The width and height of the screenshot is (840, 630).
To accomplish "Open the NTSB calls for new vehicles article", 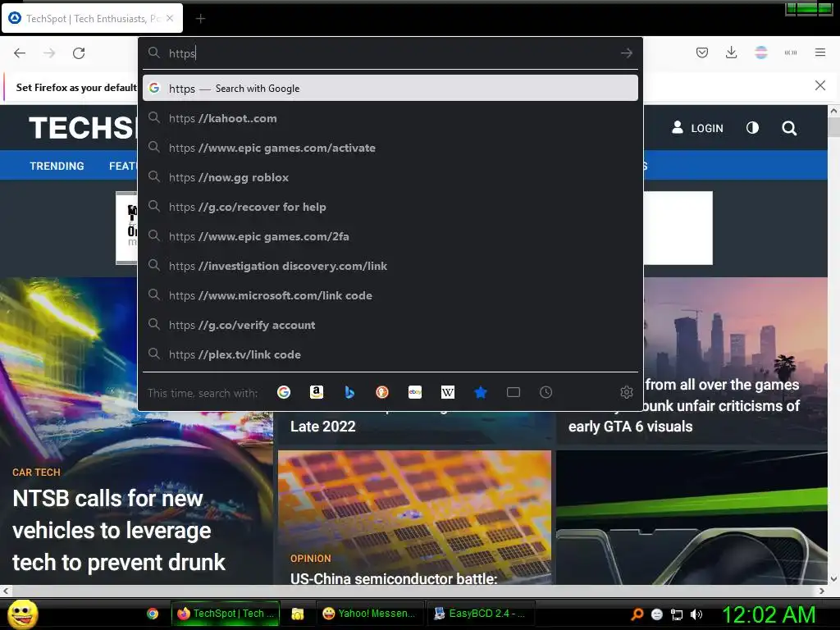I will (119, 531).
